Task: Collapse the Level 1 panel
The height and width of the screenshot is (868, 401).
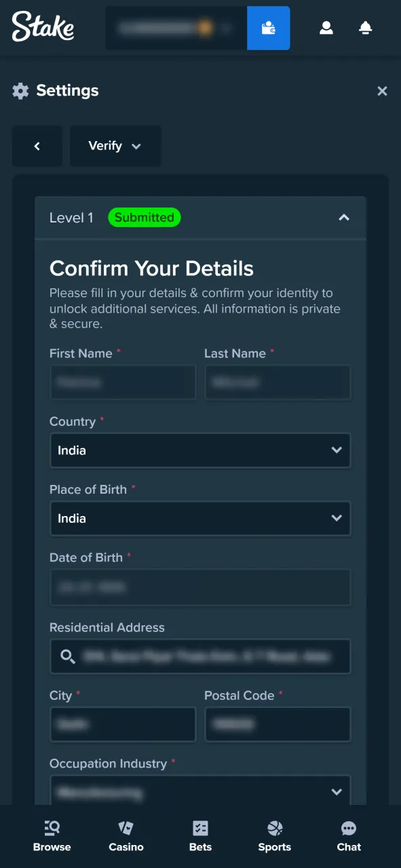Action: click(344, 218)
